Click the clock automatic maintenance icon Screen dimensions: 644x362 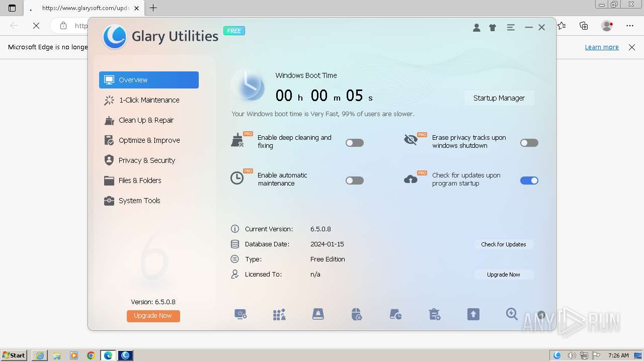click(237, 177)
